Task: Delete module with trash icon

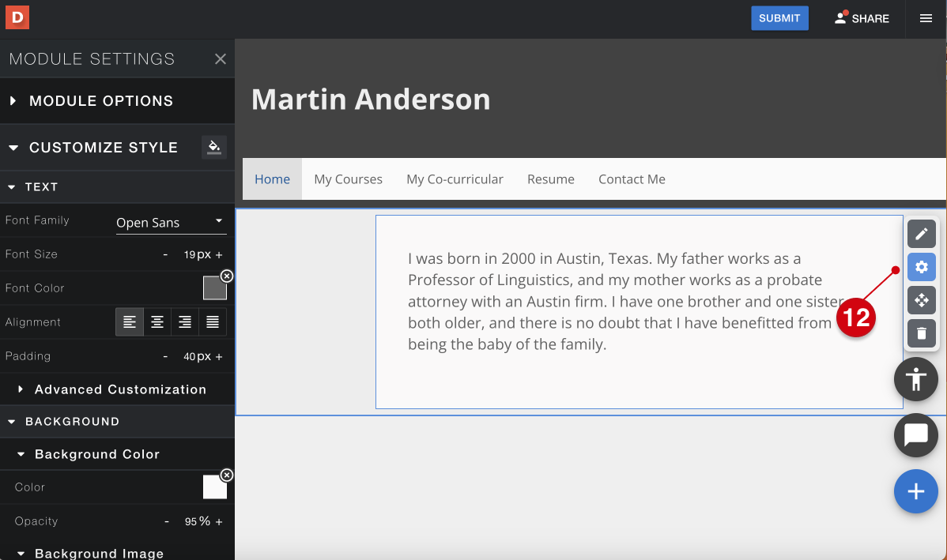Action: point(921,333)
